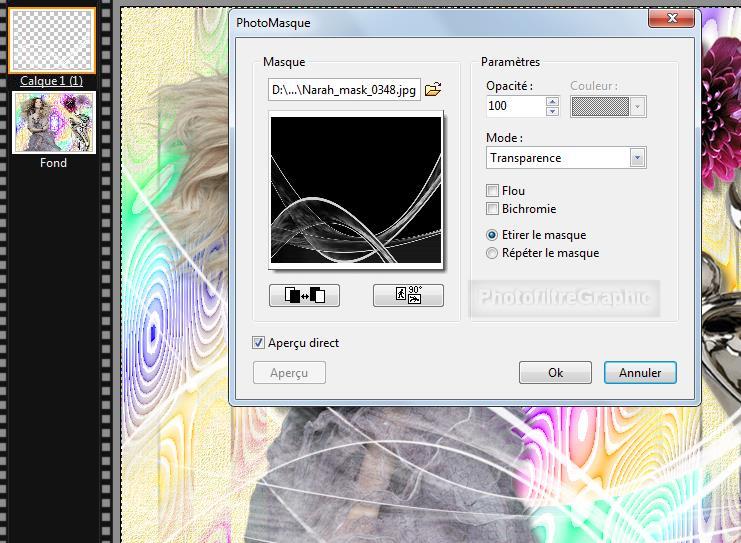
Task: Close the PhotoMasque dialog
Action: 673,19
